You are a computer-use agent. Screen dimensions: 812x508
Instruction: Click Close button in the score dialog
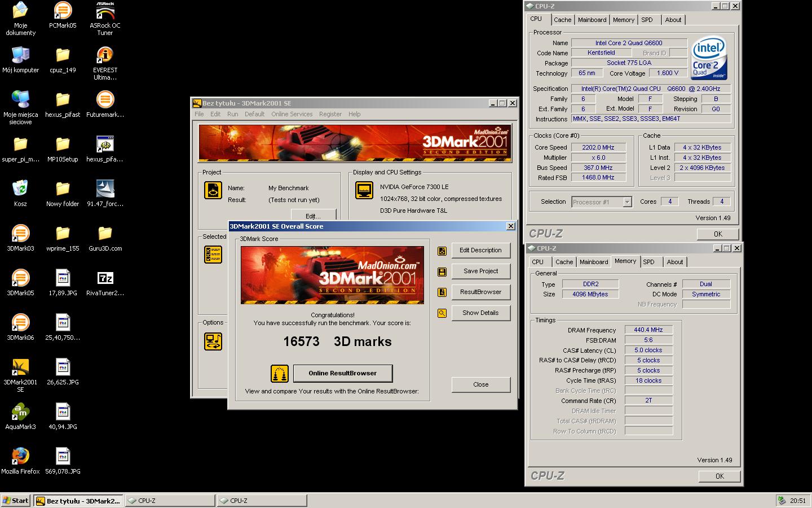pos(480,384)
